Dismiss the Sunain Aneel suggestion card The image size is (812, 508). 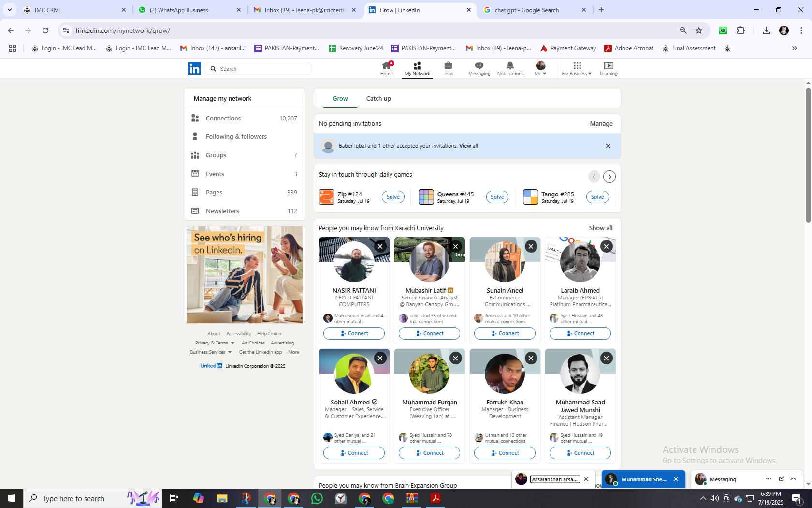[x=531, y=246]
